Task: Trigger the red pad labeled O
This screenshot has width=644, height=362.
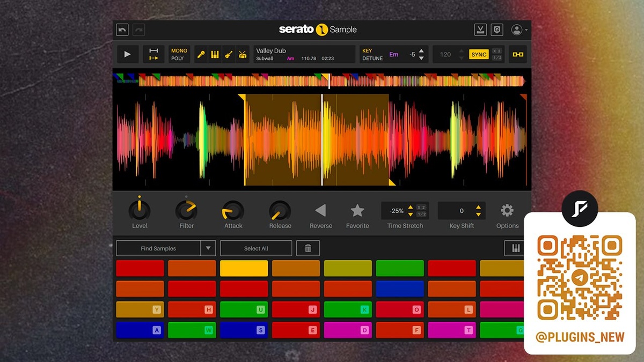Action: click(400, 309)
